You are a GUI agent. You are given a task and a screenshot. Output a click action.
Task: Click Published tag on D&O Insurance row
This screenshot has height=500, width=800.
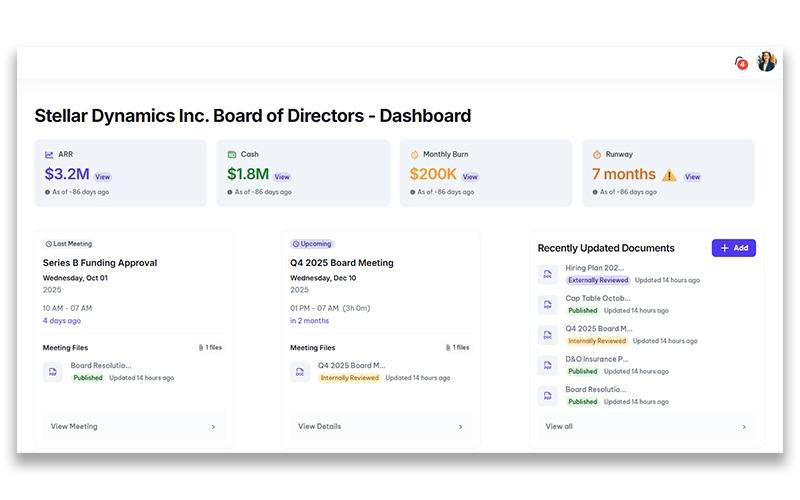click(583, 371)
